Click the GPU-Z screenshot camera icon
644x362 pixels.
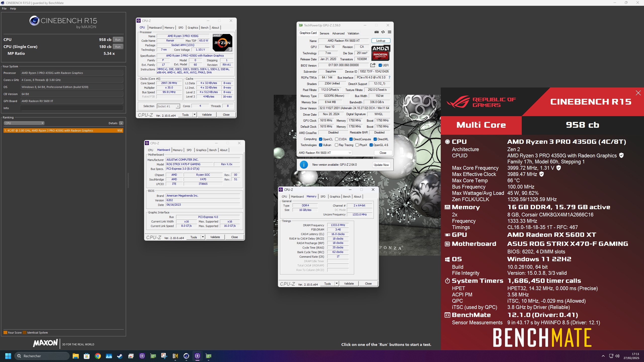[376, 32]
